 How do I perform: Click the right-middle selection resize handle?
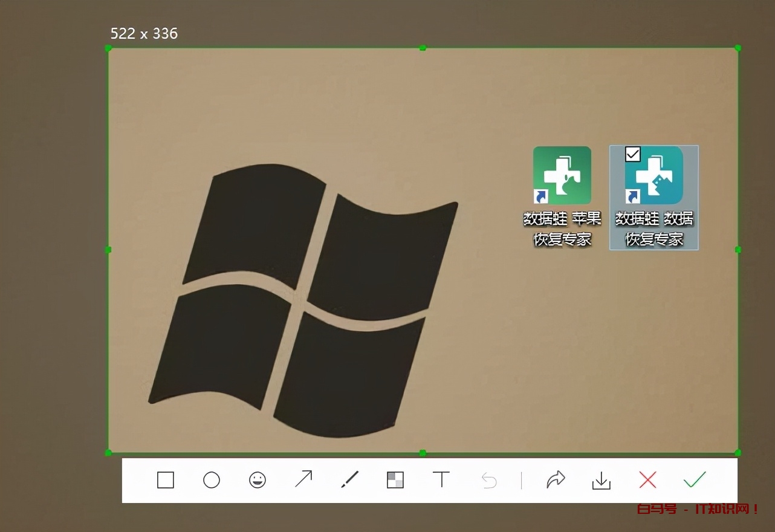coord(738,250)
